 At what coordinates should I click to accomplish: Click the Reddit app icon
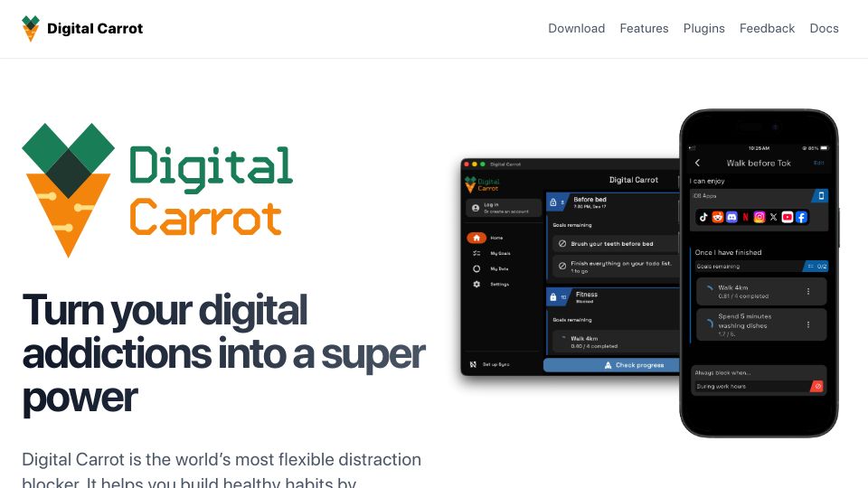point(718,218)
